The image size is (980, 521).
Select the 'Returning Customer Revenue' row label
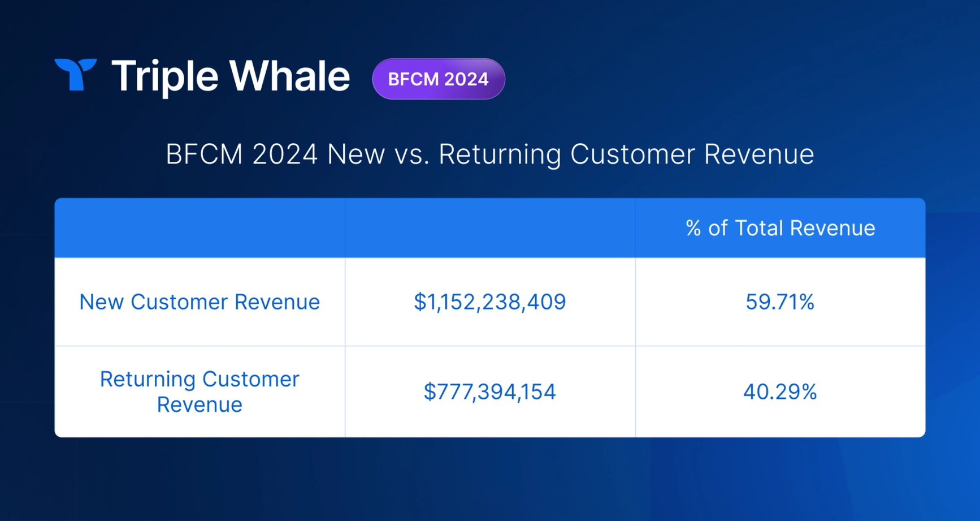point(200,391)
